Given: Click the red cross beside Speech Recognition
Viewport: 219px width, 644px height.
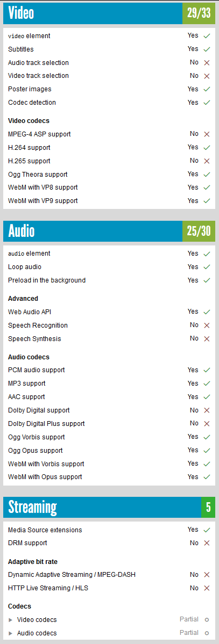Looking at the screenshot, I should pos(207,325).
